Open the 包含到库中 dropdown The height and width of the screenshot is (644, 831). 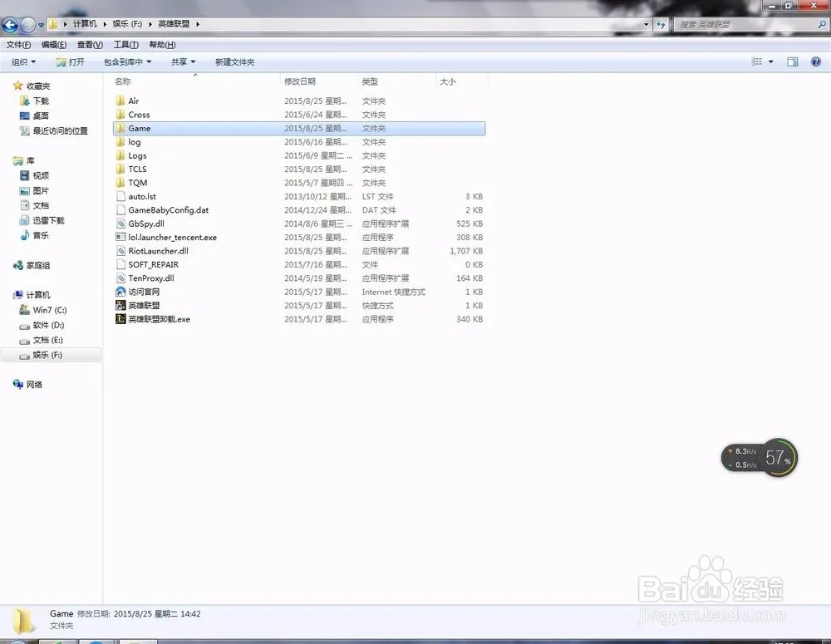[127, 62]
